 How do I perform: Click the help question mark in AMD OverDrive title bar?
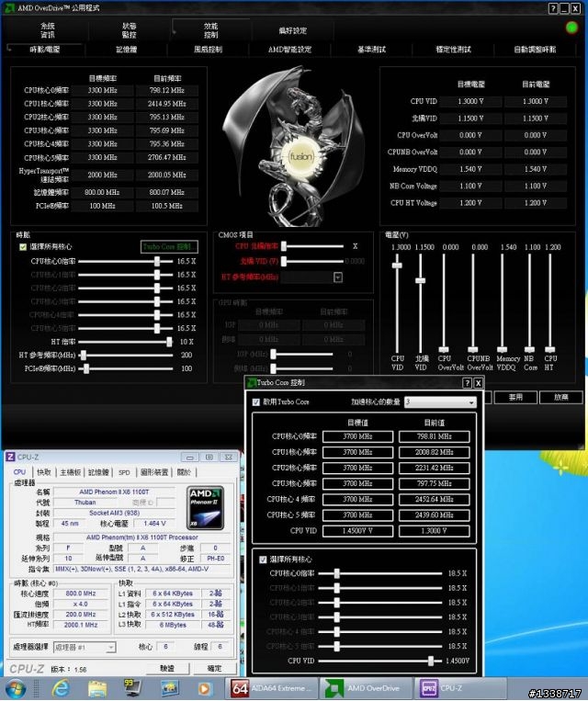[x=553, y=8]
